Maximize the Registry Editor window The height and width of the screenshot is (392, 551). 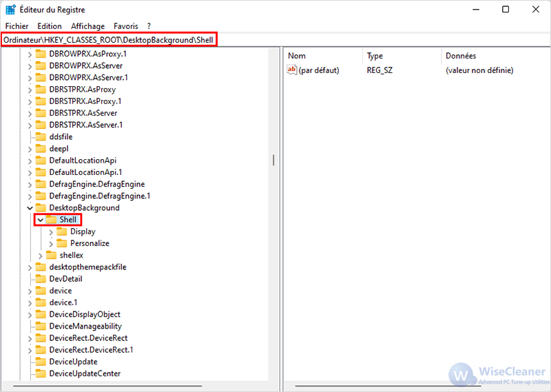tap(506, 10)
